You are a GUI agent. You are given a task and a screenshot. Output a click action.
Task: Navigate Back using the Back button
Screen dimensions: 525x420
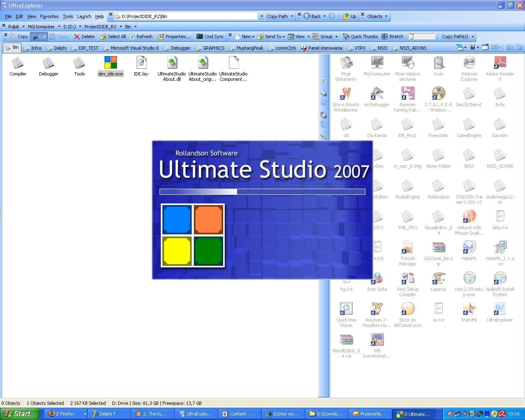coord(312,16)
